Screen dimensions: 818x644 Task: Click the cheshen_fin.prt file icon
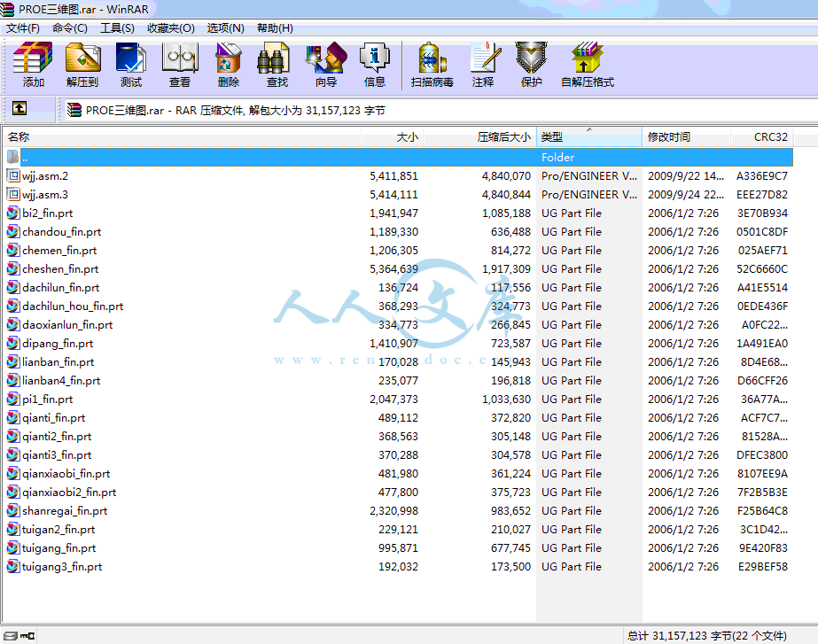pyautogui.click(x=13, y=268)
